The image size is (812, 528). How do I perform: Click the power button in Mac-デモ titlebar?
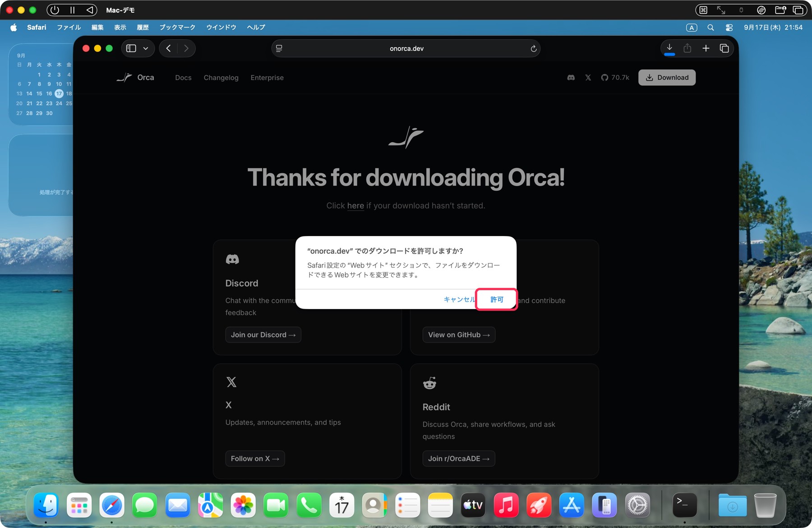point(55,10)
